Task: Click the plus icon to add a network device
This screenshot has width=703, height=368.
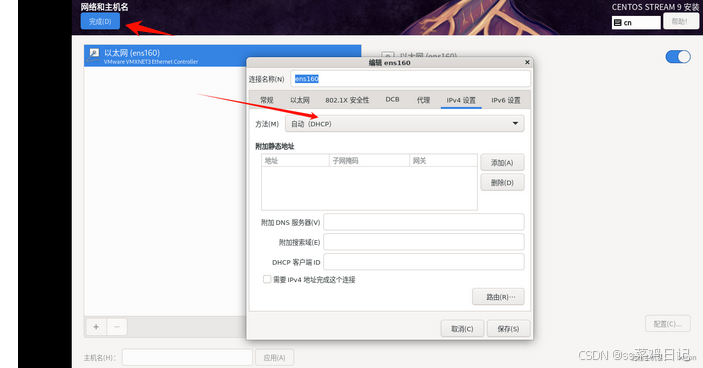Action: [96, 327]
